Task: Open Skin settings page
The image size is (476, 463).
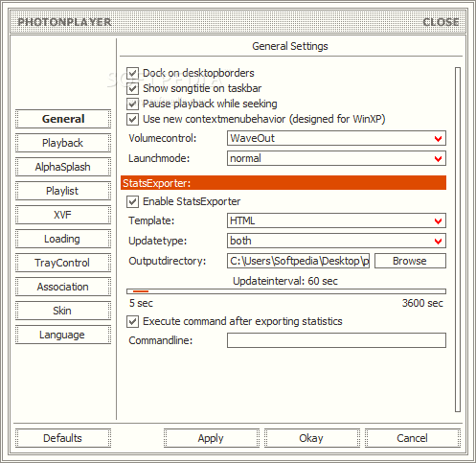Action: click(63, 311)
